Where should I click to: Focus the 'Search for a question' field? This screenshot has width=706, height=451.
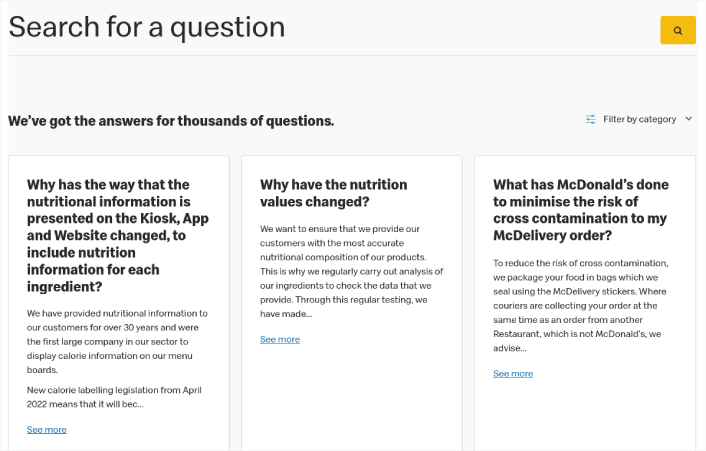coord(333,27)
